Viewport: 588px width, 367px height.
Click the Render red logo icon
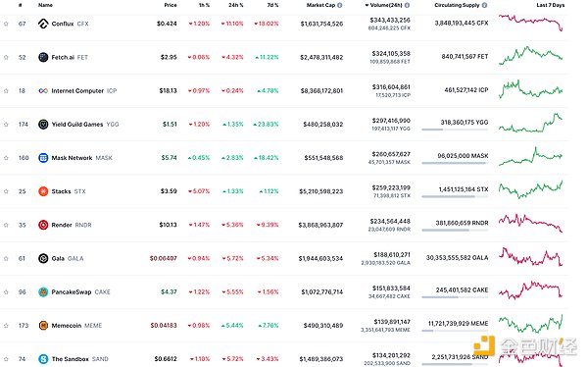coord(43,225)
